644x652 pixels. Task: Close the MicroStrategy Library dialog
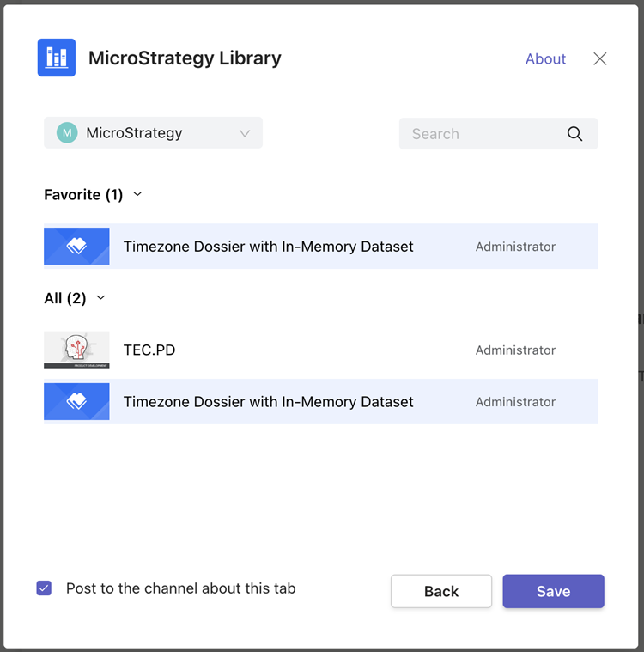599,58
